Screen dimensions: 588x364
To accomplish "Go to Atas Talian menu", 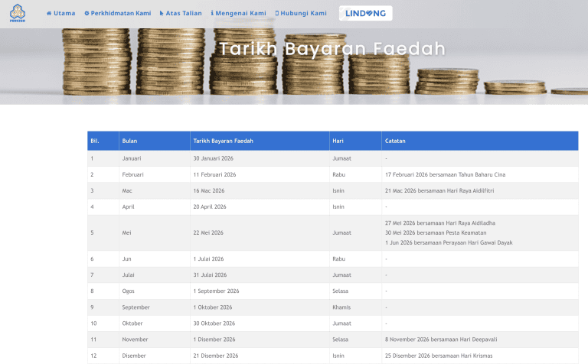I will pyautogui.click(x=184, y=13).
